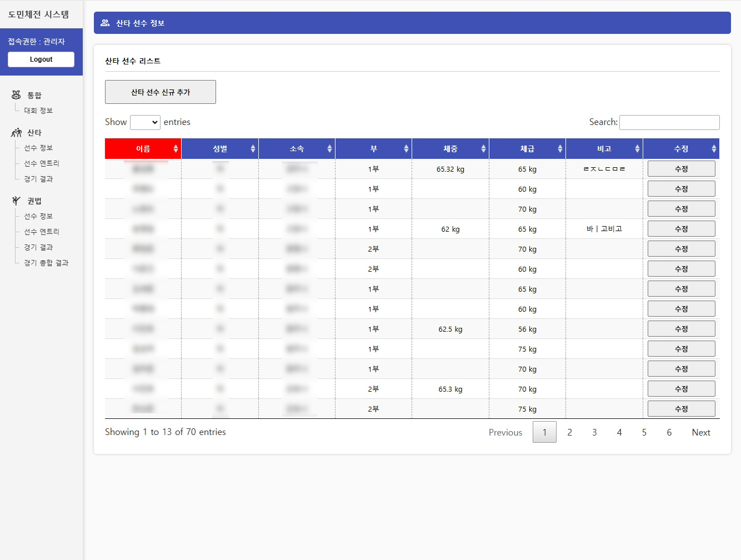Click the Logout button
Image resolution: width=741 pixels, height=560 pixels.
[41, 59]
